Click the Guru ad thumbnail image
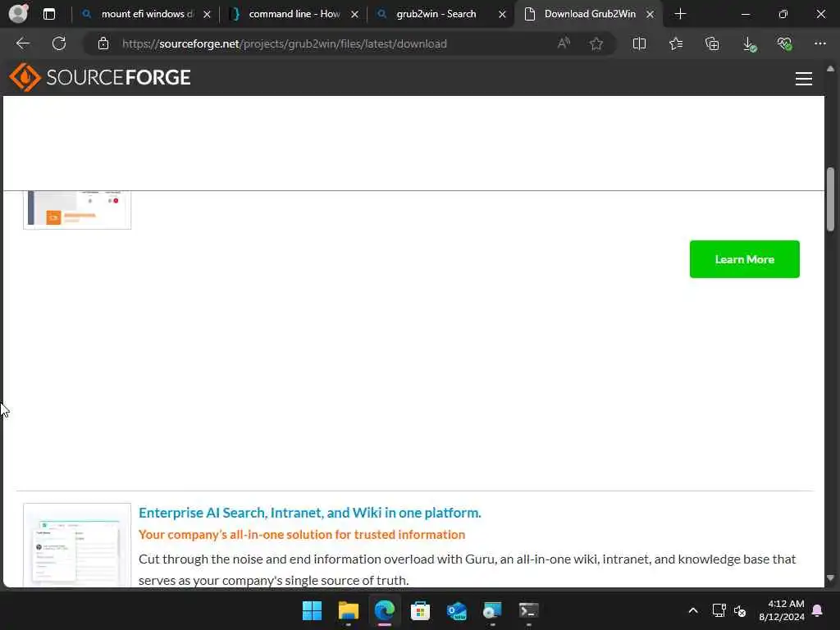 (77, 545)
